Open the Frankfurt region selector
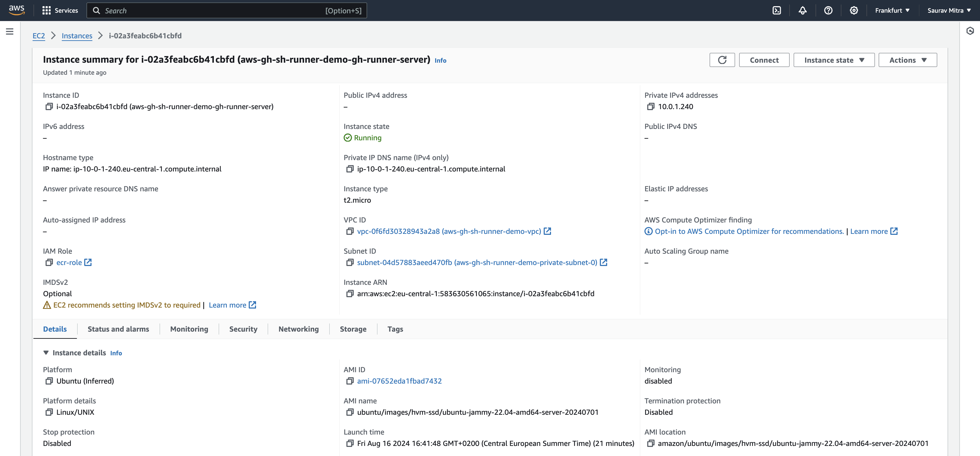Image resolution: width=980 pixels, height=456 pixels. point(892,10)
